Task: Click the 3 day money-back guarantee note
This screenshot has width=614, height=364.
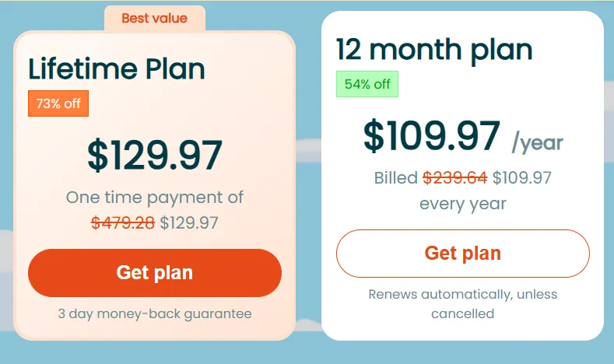Action: click(x=154, y=314)
